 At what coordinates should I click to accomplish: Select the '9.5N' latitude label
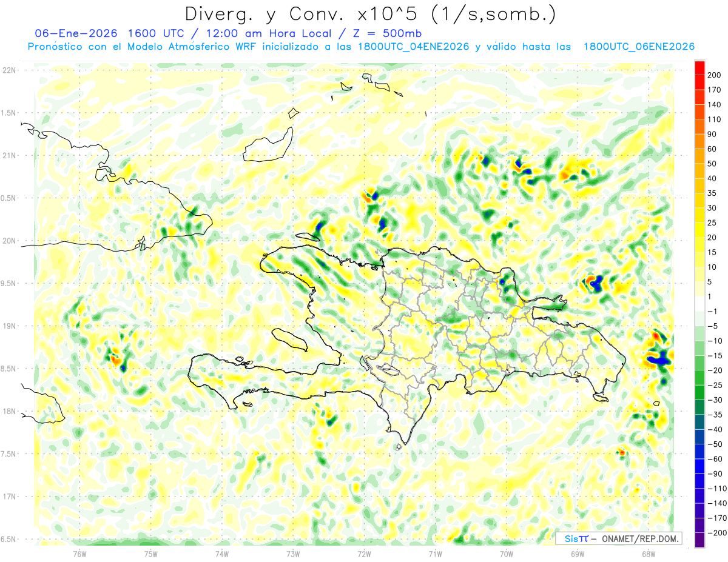8,283
